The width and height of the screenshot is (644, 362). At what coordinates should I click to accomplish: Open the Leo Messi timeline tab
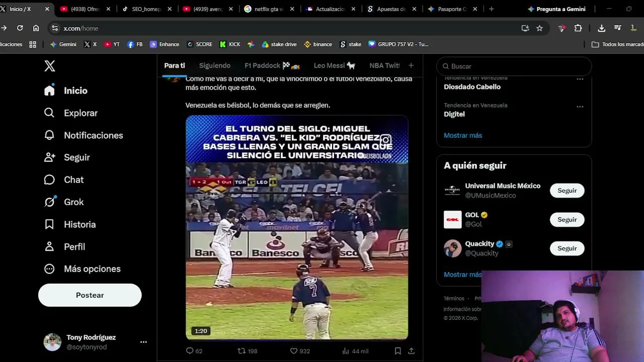click(x=335, y=65)
